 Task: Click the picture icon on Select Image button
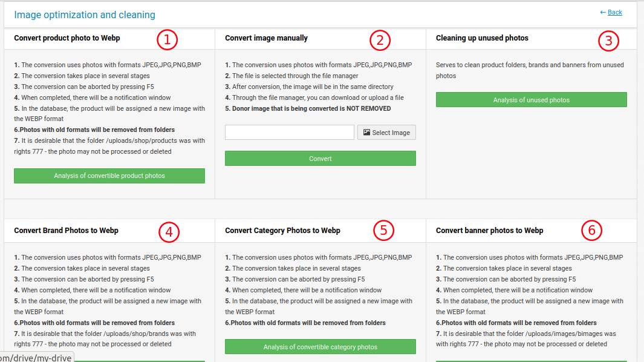[x=366, y=133]
